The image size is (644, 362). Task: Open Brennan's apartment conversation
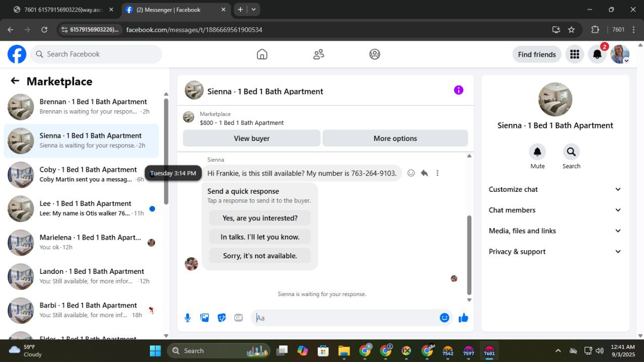point(82,107)
